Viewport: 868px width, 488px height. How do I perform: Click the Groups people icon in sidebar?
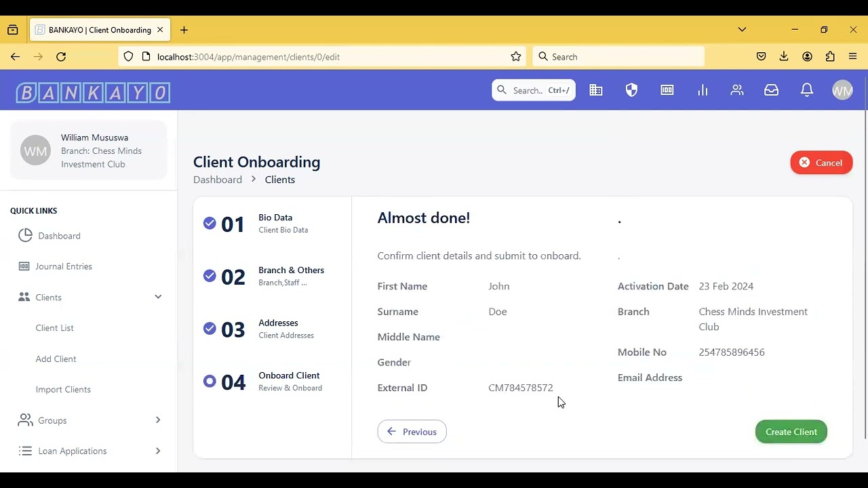tap(25, 420)
